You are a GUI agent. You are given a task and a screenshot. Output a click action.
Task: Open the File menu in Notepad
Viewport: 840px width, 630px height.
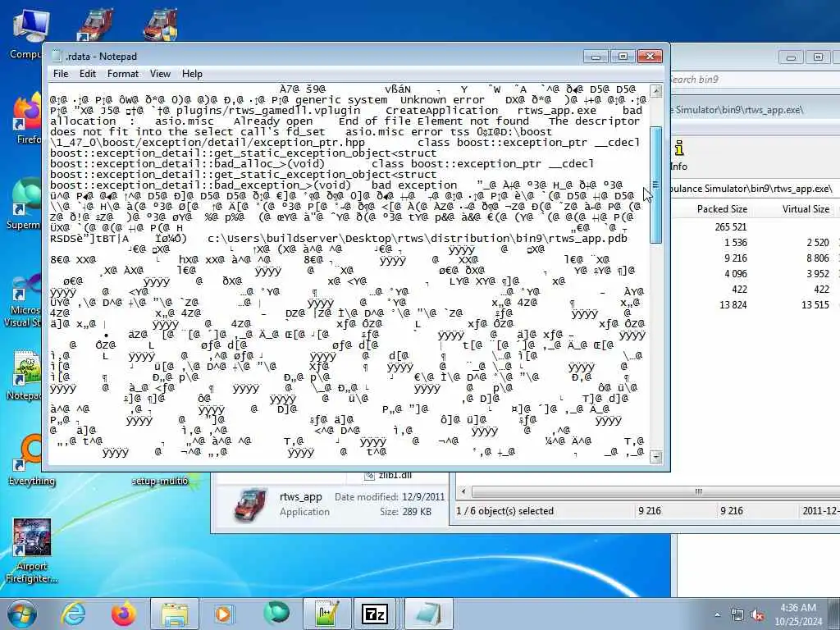point(61,73)
